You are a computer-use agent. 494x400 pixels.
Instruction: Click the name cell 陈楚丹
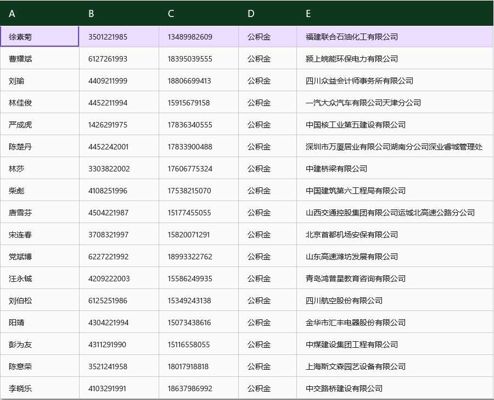coord(39,147)
